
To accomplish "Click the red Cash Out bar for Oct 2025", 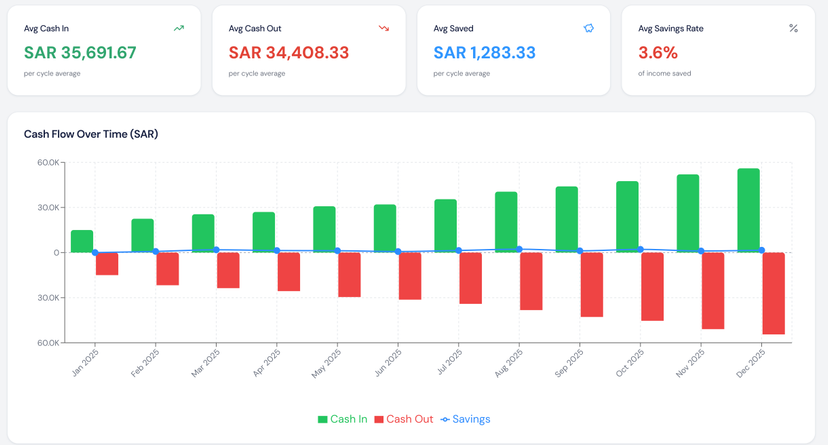I will point(652,286).
